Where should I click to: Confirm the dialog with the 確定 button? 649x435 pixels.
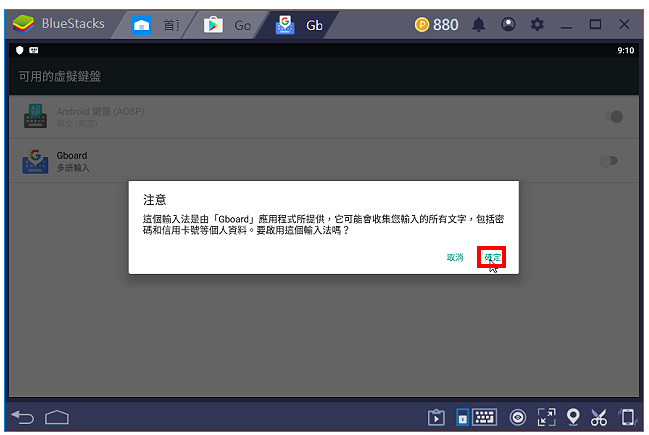pos(492,257)
